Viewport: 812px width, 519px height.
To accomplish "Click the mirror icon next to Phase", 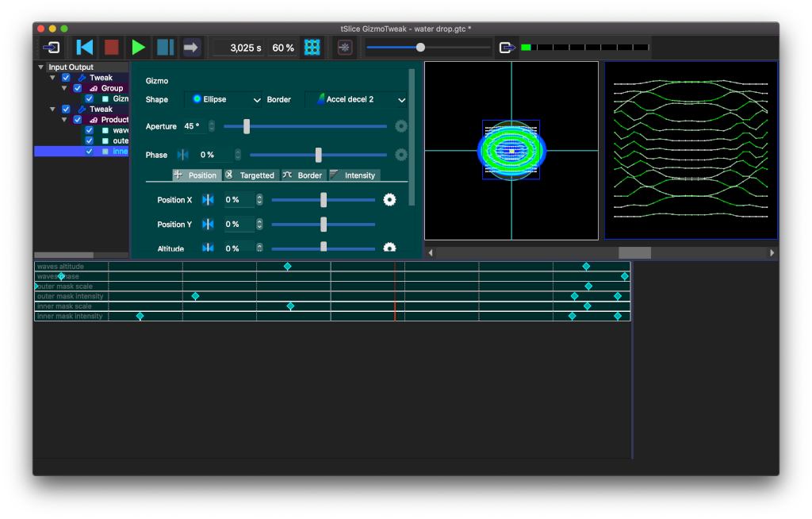I will (183, 155).
